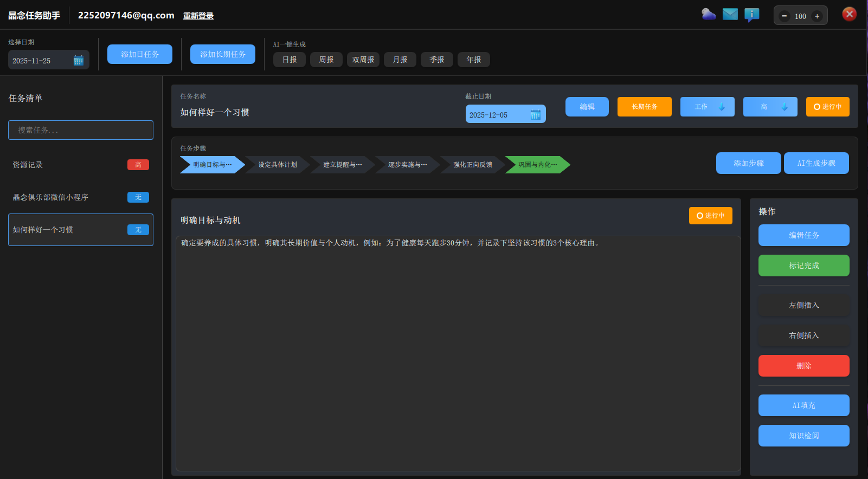The height and width of the screenshot is (479, 868).
Task: Open calendar picker beside date 2025-11-25
Action: 78,61
